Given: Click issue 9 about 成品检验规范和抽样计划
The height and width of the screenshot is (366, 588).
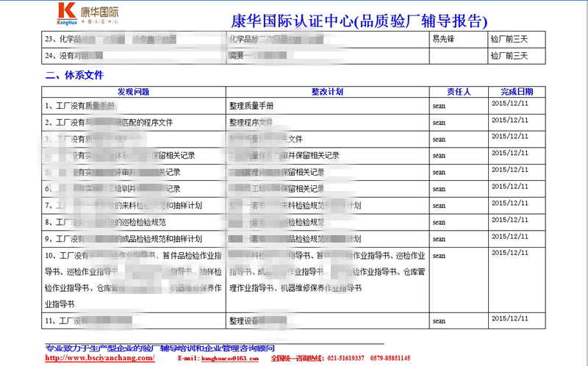Looking at the screenshot, I should [134, 239].
